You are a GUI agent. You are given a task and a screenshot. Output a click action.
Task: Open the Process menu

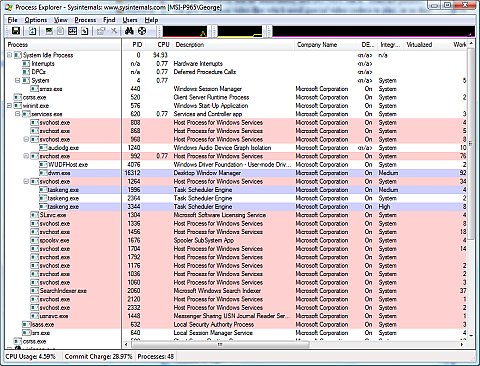coord(85,20)
